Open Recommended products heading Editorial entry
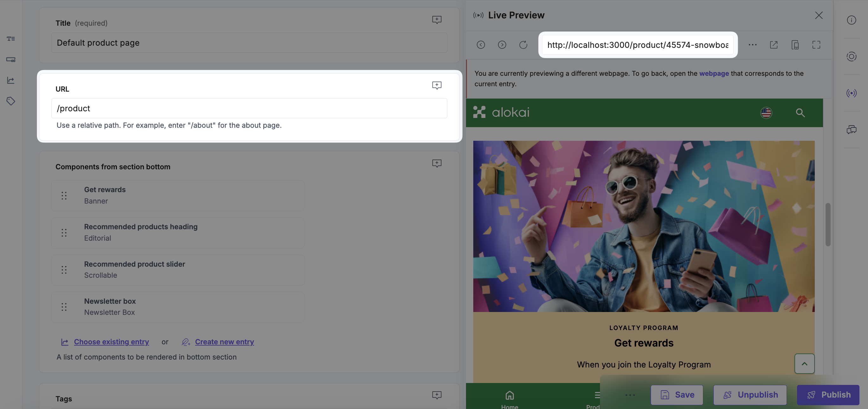The image size is (868, 409). tap(178, 233)
